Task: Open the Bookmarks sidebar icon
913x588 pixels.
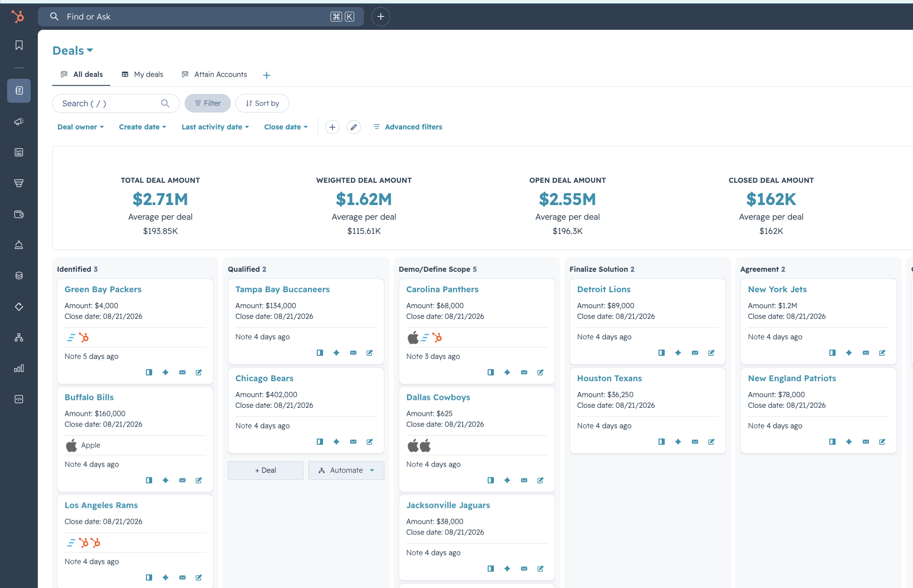Action: point(19,45)
